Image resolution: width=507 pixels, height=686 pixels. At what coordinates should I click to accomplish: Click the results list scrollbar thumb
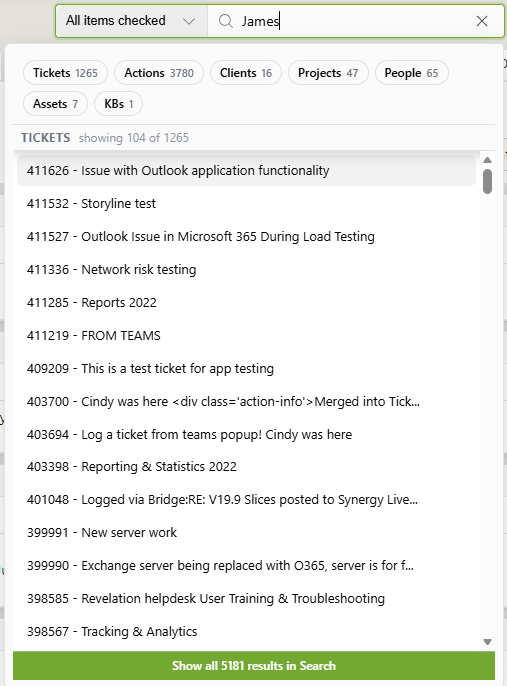click(487, 181)
